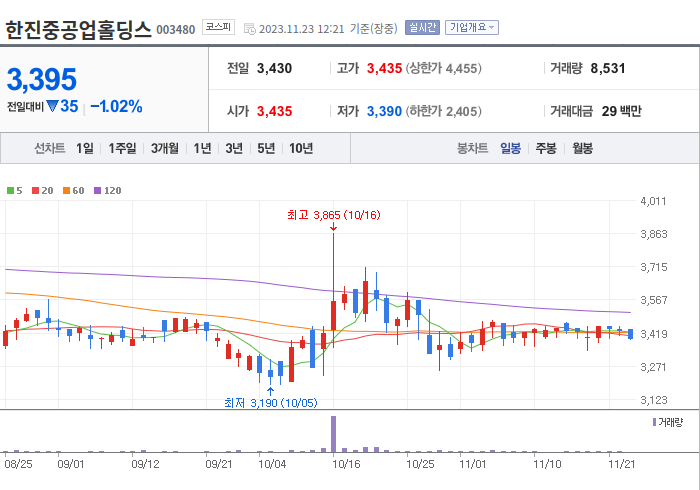This screenshot has width=700, height=490.
Task: Click the red 20-day moving average swatch
Action: (35, 191)
